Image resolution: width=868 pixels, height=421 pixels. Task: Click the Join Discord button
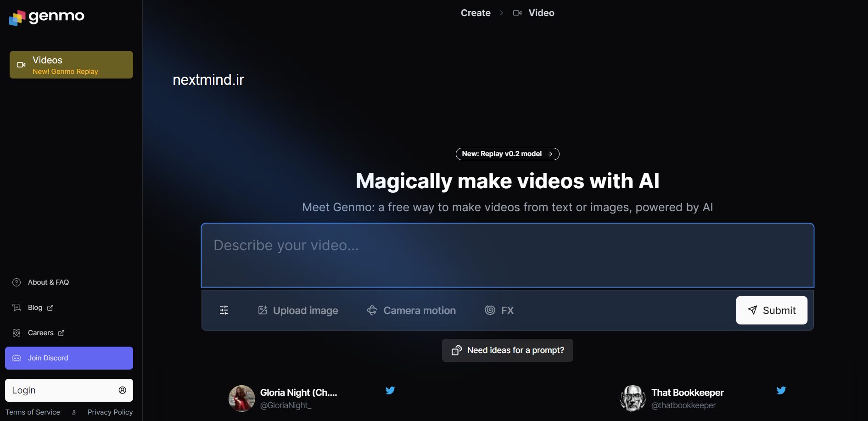click(69, 358)
